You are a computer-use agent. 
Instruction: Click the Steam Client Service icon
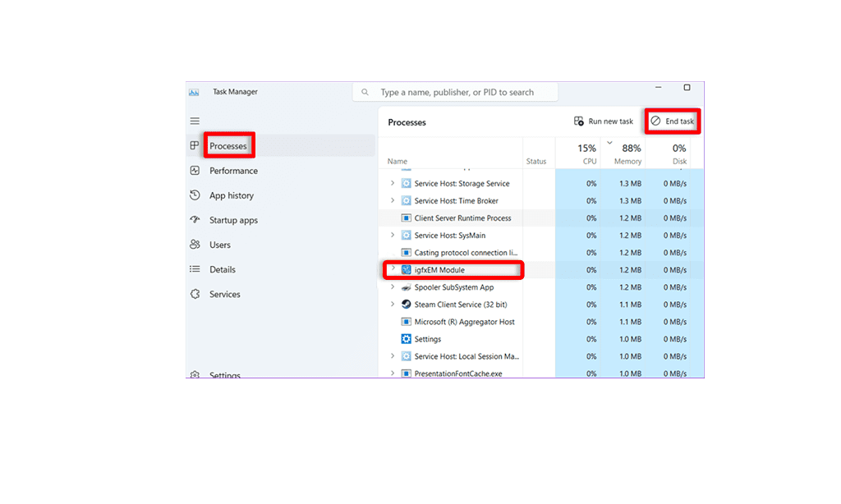click(406, 305)
